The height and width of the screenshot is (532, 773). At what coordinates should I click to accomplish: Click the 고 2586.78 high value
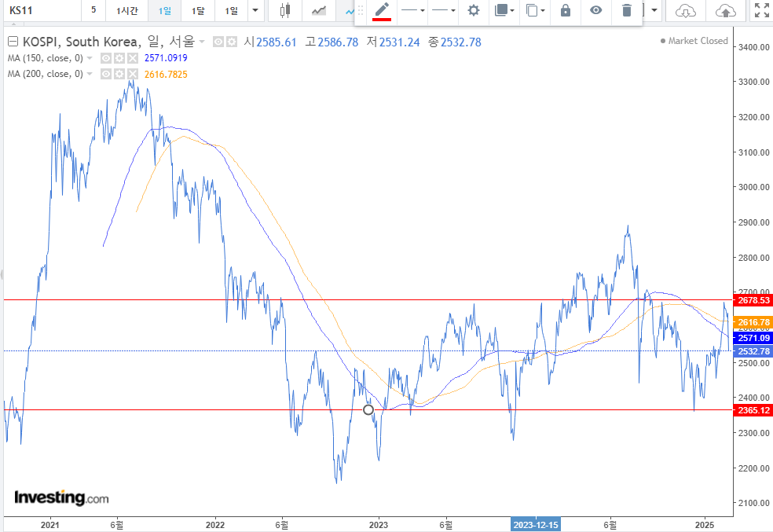pos(332,42)
